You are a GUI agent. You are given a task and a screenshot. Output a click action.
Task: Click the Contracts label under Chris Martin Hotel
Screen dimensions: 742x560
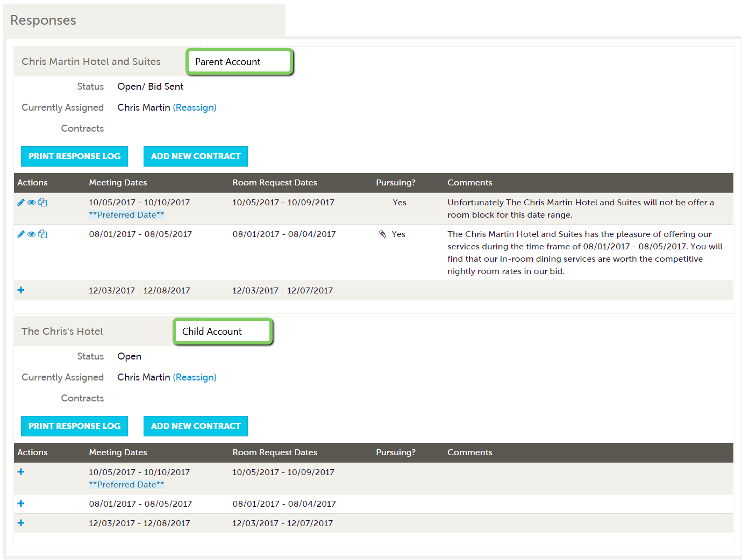point(82,128)
